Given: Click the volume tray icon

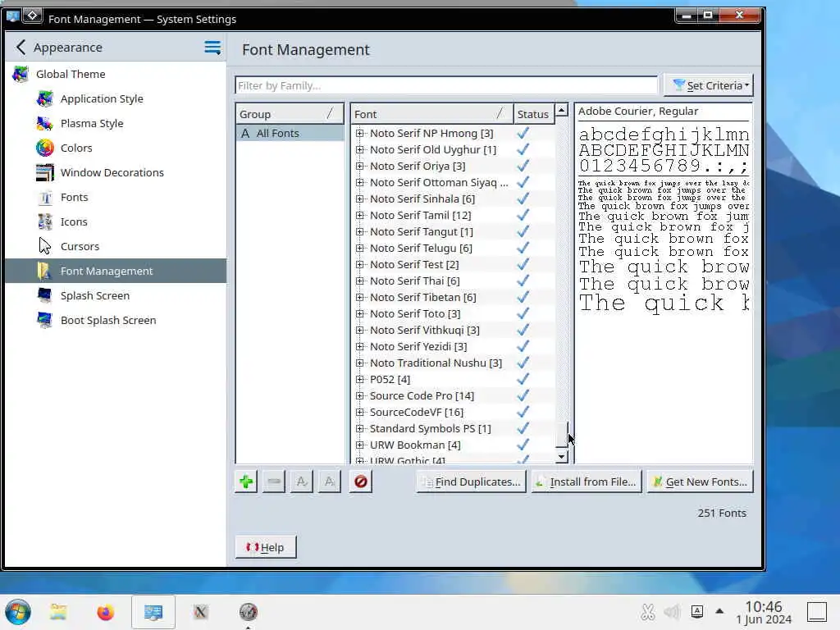Looking at the screenshot, I should click(x=672, y=611).
